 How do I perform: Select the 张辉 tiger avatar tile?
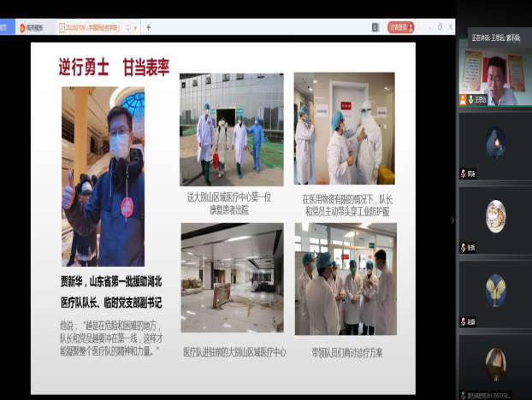tap(494, 214)
